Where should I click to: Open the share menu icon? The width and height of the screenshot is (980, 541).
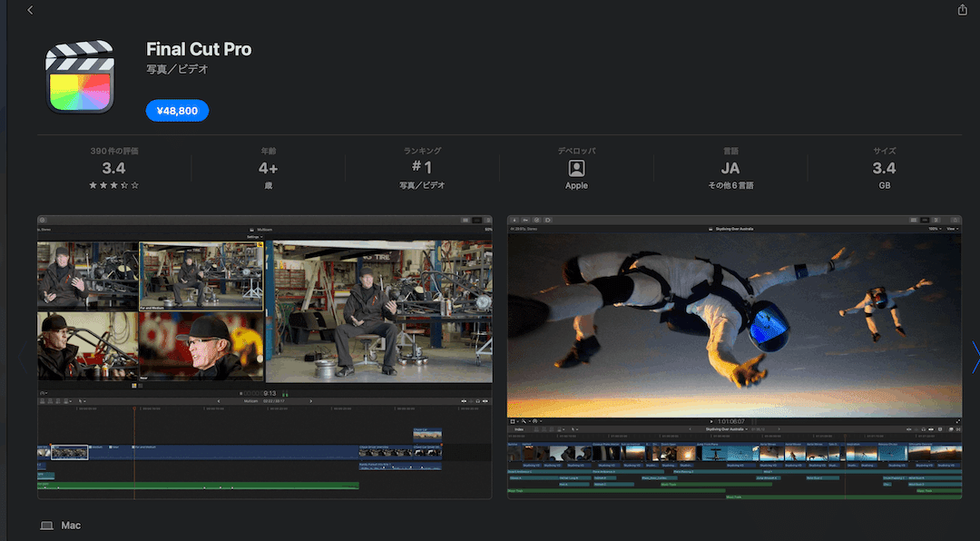tap(963, 9)
